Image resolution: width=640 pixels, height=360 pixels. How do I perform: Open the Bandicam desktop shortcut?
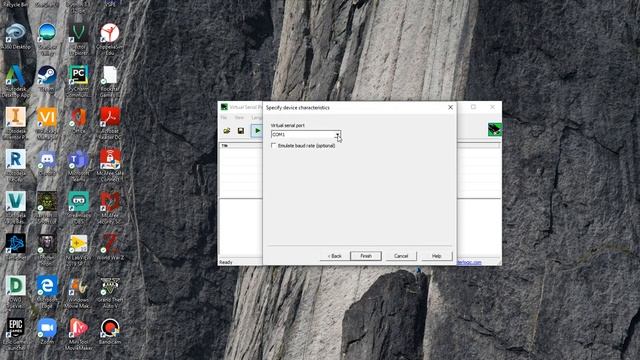[110, 331]
